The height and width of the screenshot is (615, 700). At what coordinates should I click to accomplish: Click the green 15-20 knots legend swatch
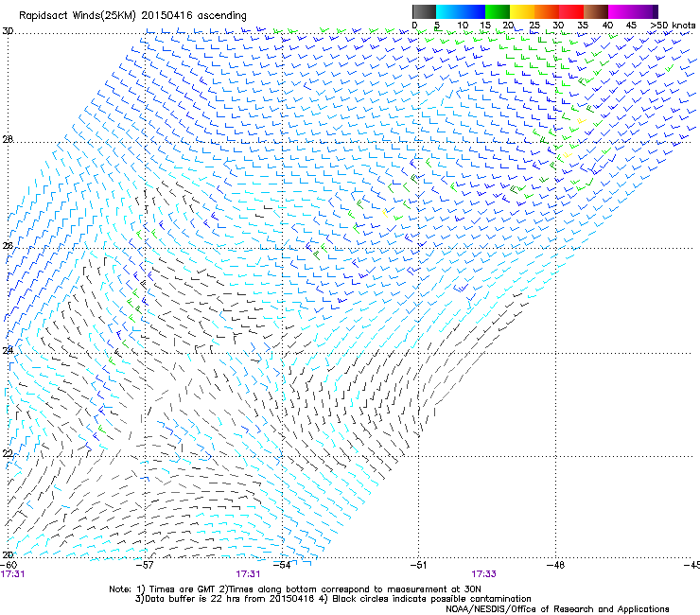tap(497, 11)
